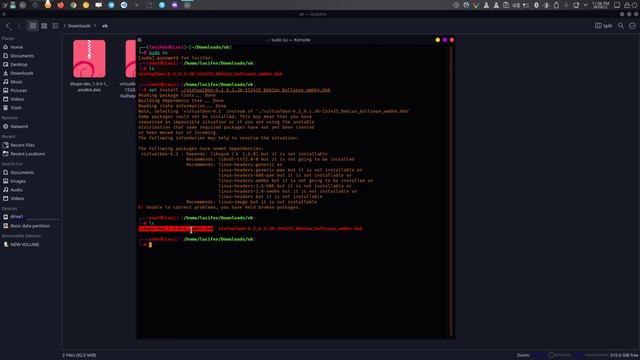
Task: Click the power/shutdown icon
Action: coord(635,5)
